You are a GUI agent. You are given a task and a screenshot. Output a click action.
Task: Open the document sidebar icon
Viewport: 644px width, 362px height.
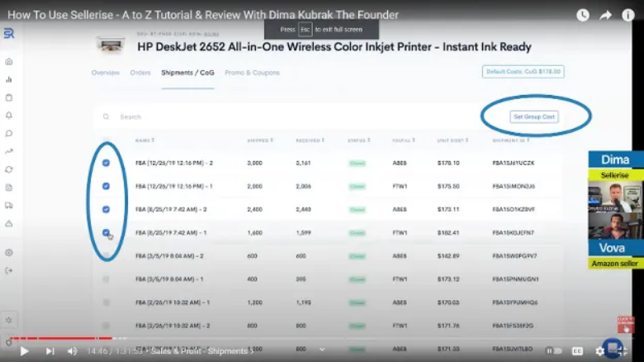pos(9,188)
